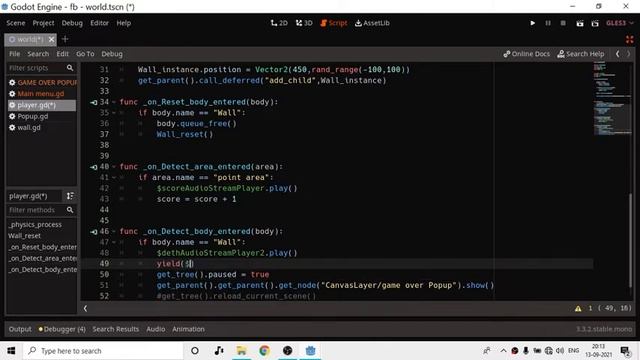Viewport: 640px width, 360px height.
Task: Play the edited scene
Action: coord(580,23)
